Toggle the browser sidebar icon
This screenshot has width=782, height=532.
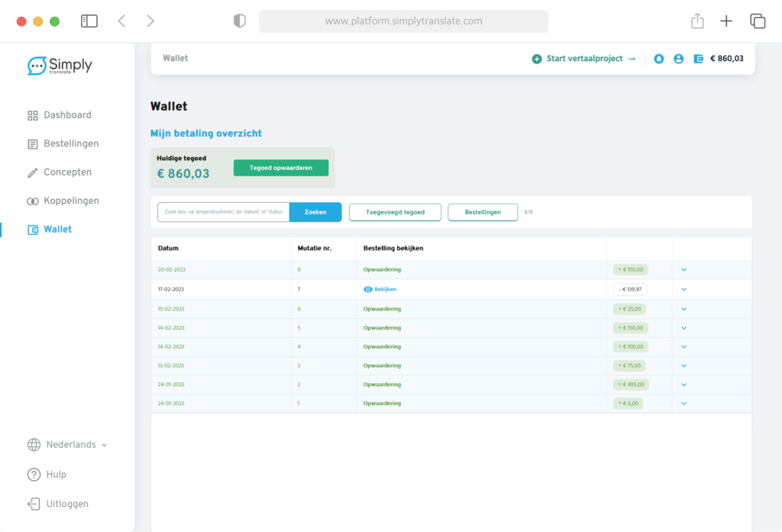tap(89, 21)
